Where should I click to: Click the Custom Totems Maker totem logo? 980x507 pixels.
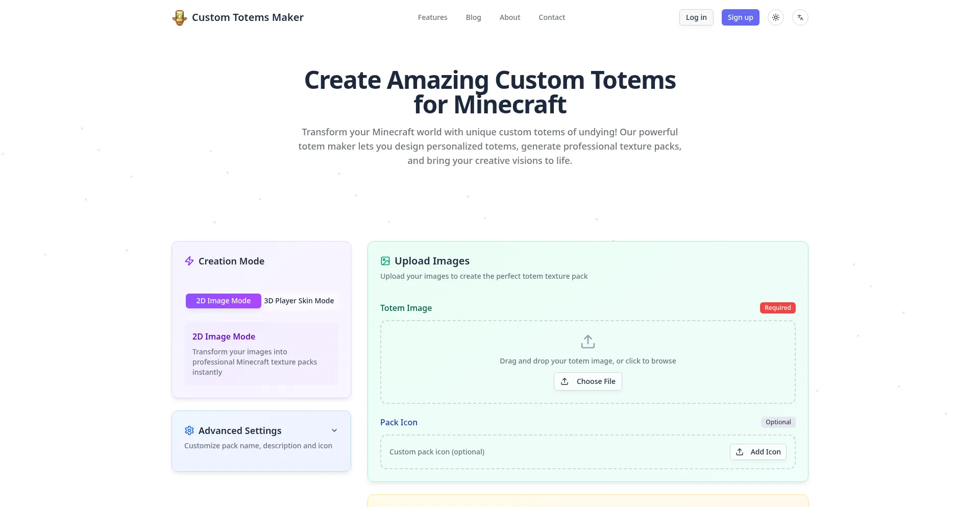click(x=180, y=17)
